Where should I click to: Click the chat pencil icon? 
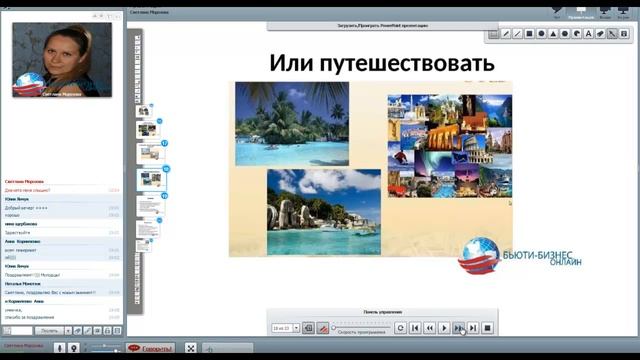coord(88,331)
